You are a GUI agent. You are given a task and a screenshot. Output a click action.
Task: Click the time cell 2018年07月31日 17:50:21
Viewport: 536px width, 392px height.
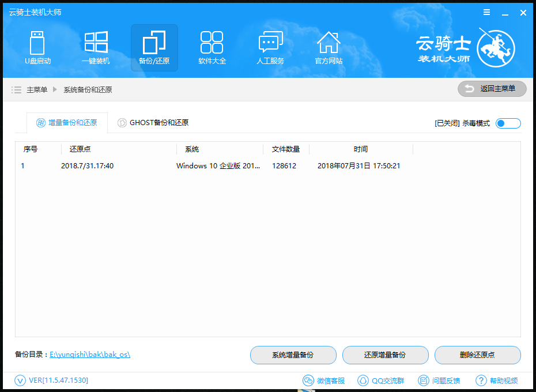click(358, 166)
